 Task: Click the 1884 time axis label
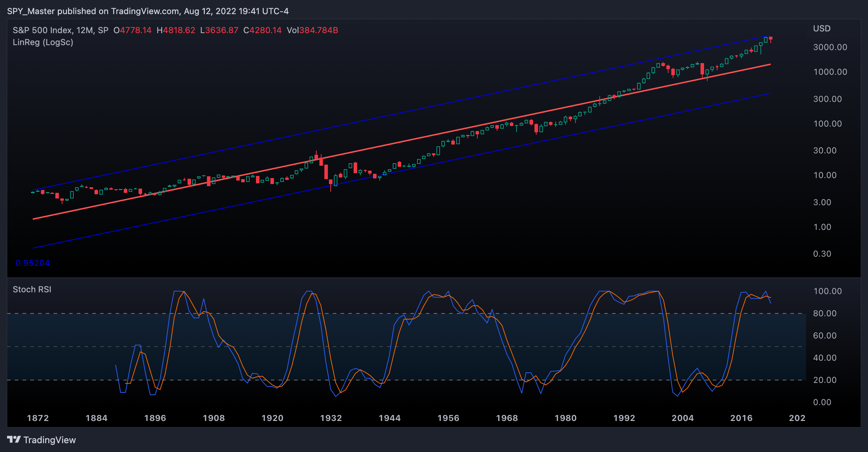[x=97, y=418]
